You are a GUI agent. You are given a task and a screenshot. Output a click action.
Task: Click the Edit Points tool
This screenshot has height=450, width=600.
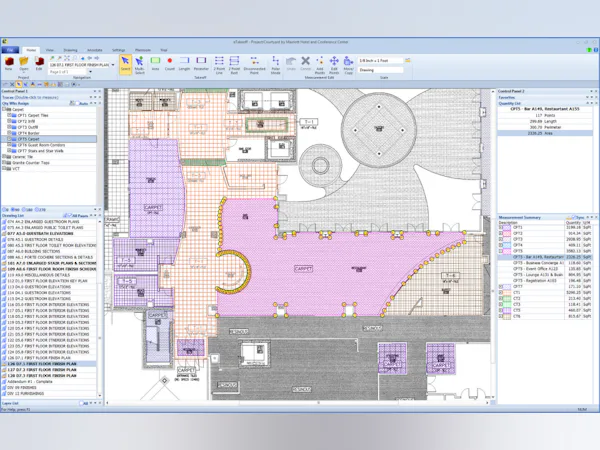(x=334, y=64)
